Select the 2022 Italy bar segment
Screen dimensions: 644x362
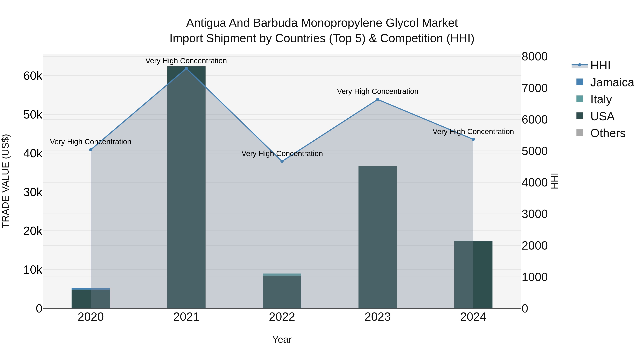point(282,275)
